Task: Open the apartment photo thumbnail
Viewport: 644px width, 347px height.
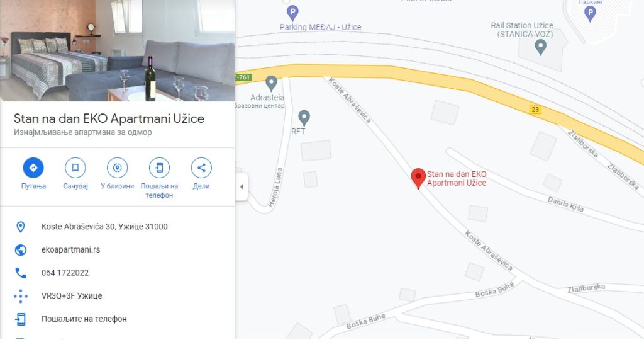Action: click(x=118, y=50)
